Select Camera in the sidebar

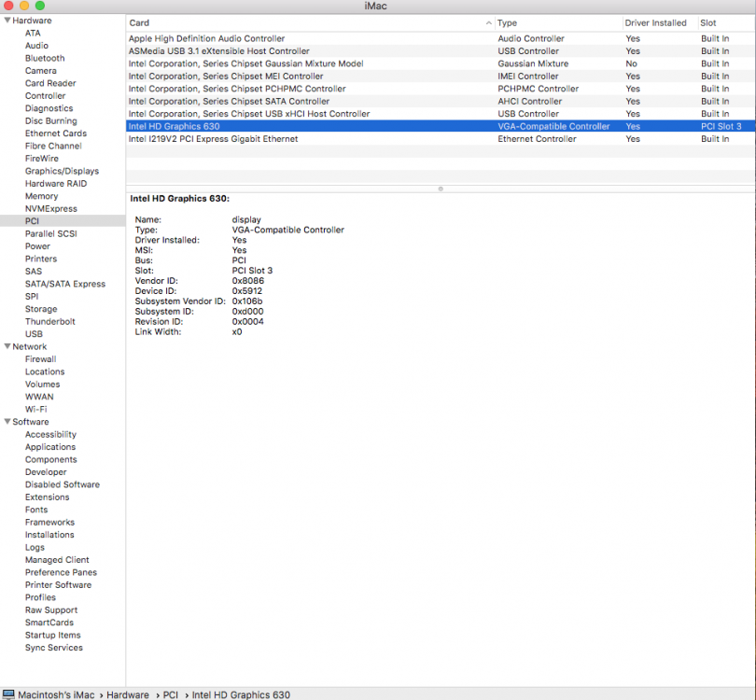click(40, 70)
